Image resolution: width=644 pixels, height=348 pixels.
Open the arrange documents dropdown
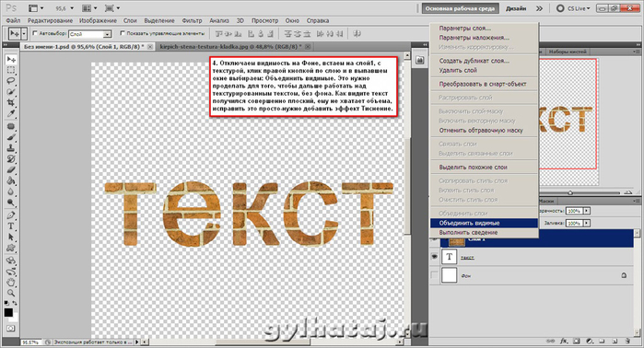89,8
